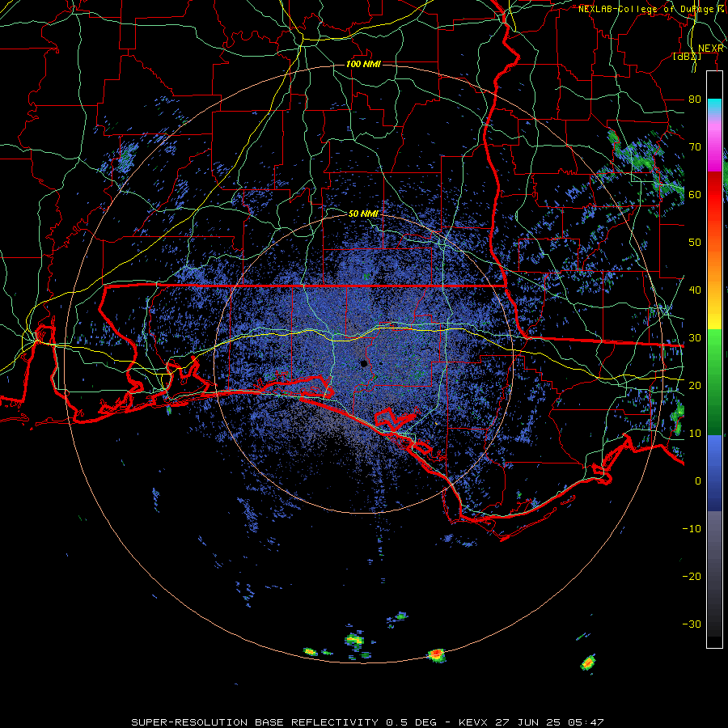Click the 30 value on dBZ scale
Viewport: 728px width, 728px height.
pos(695,337)
